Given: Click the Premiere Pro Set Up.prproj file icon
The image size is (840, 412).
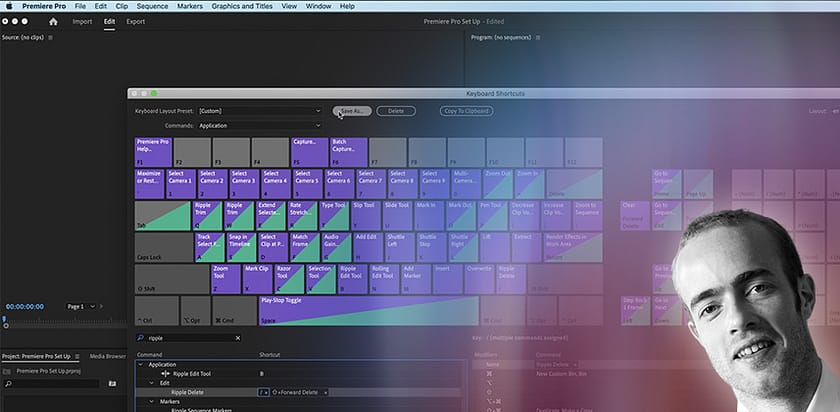Looking at the screenshot, I should pos(7,371).
